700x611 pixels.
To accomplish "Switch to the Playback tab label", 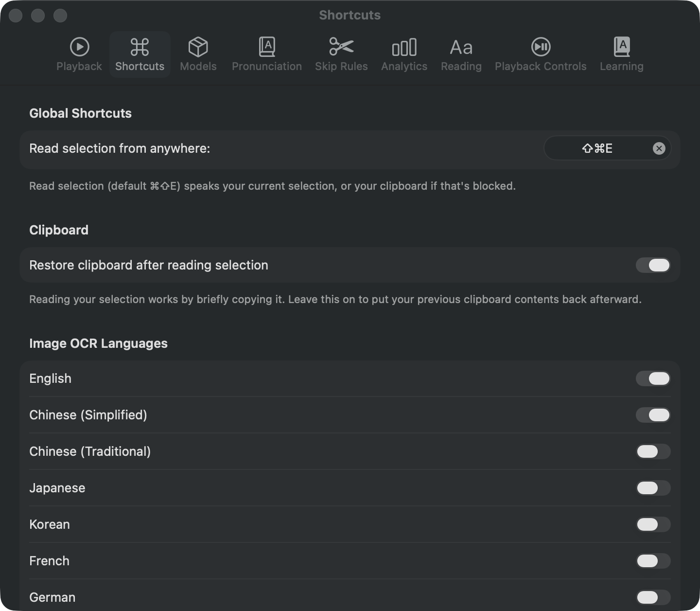I will [x=79, y=66].
